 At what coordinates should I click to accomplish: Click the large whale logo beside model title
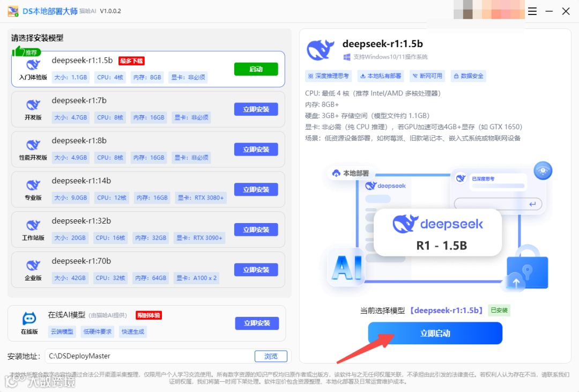pyautogui.click(x=321, y=50)
